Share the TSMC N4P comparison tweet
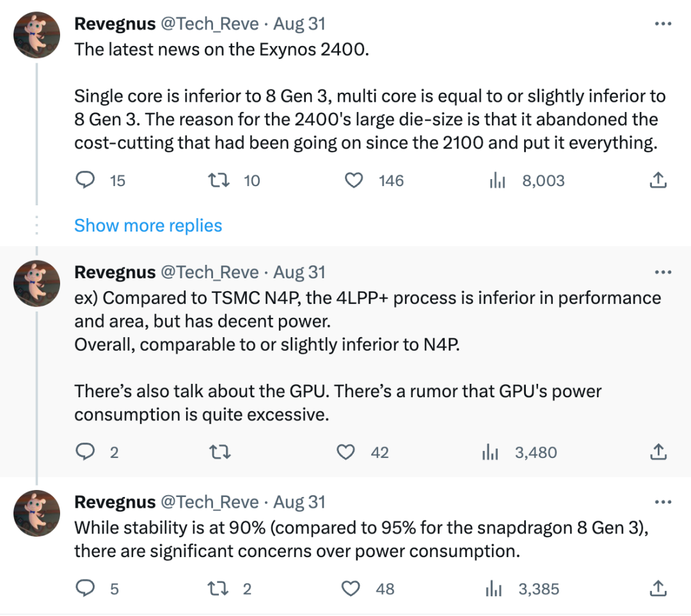 pos(658,452)
